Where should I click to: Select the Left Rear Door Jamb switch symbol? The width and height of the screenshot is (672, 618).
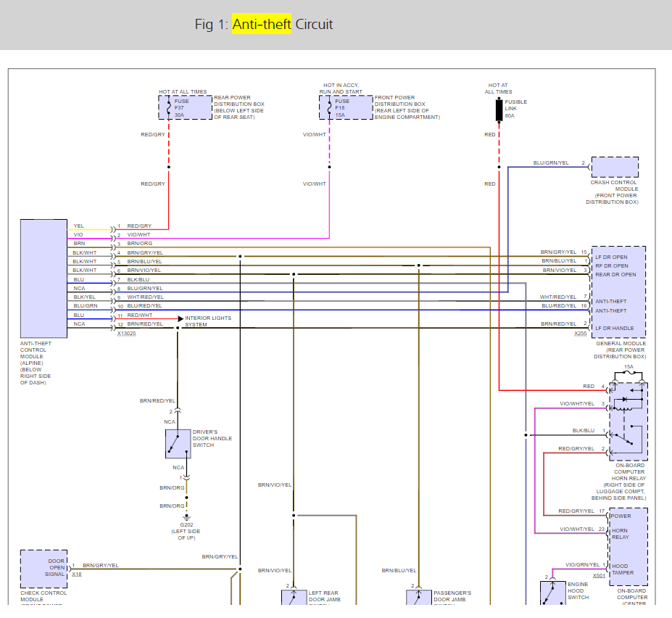point(294,598)
